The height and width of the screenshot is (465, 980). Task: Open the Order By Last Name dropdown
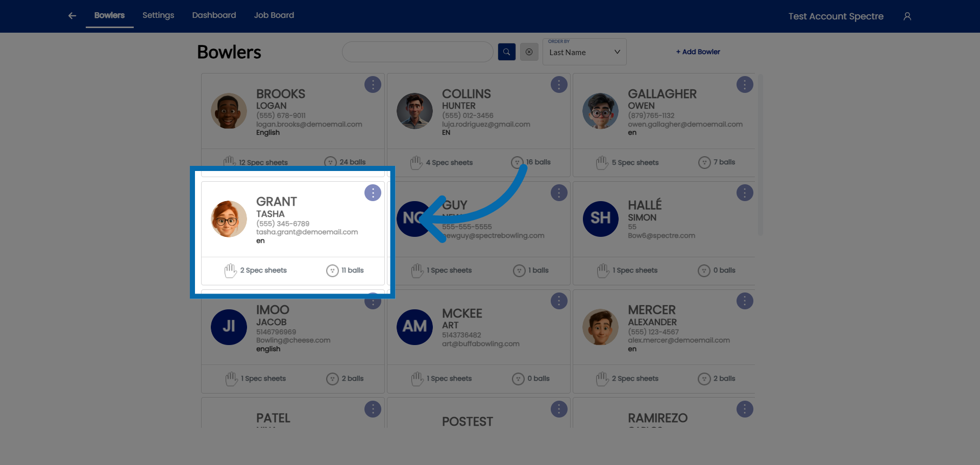(x=584, y=52)
